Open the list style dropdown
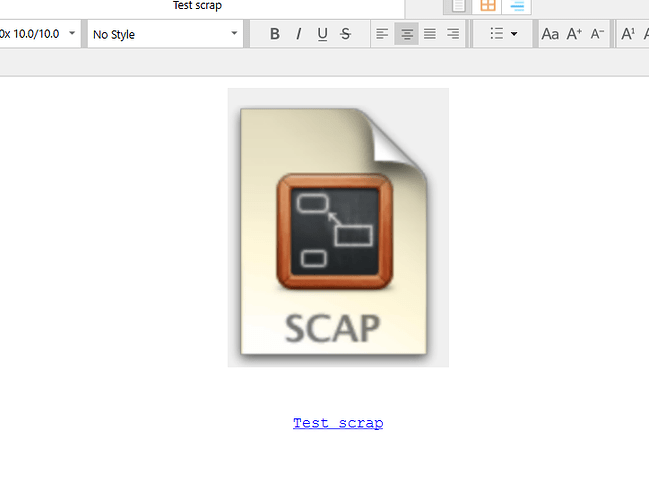This screenshot has height=500, width=649. 503,34
